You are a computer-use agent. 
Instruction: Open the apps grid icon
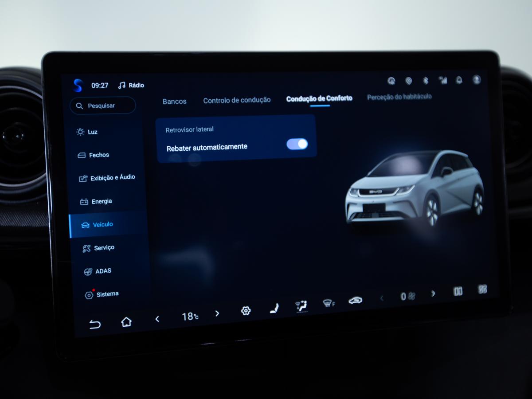coord(483,289)
